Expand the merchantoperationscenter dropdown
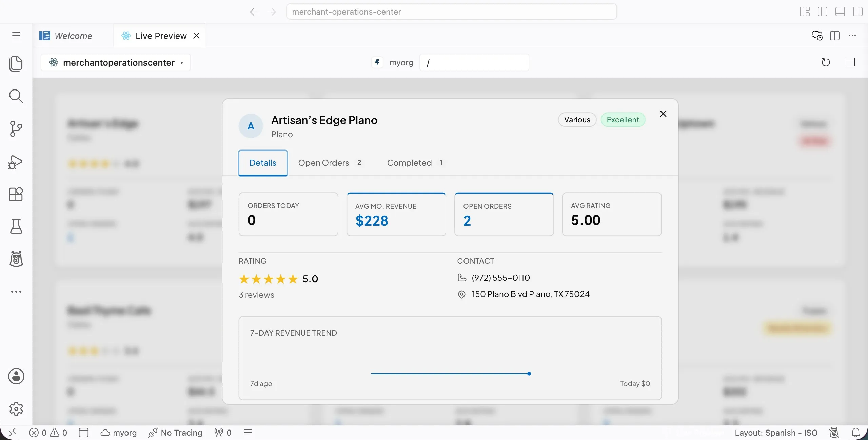 [116, 63]
